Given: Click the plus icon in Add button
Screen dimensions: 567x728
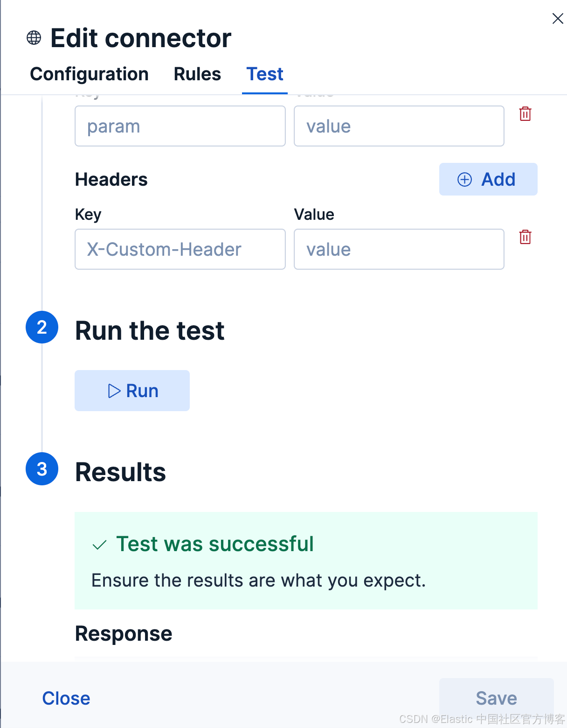Looking at the screenshot, I should point(464,180).
